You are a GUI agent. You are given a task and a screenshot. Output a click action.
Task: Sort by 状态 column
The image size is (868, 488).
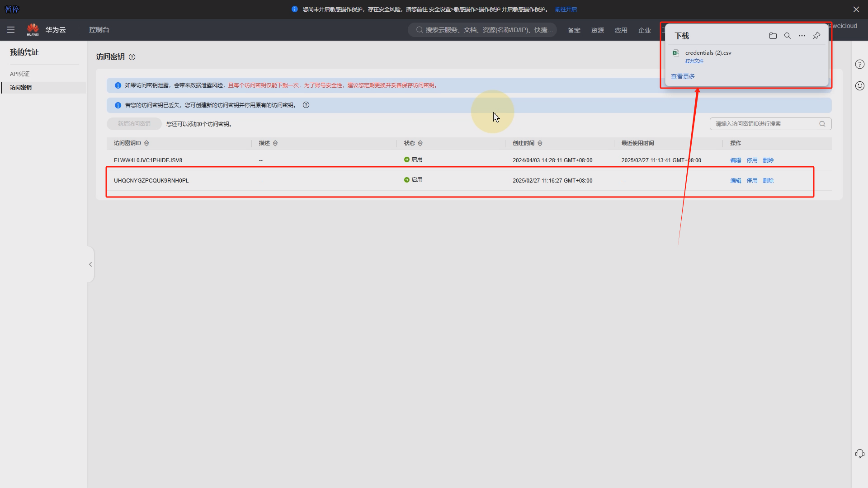tap(420, 143)
